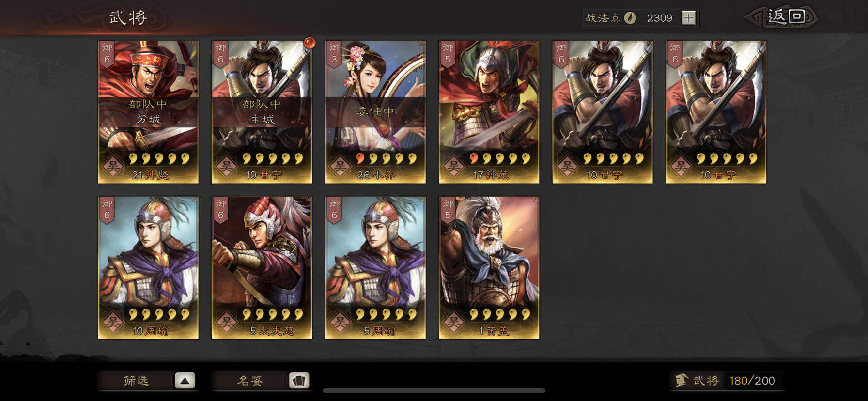
Task: Click the 御 5 cost badge on 孙策
Action: pyautogui.click(x=447, y=54)
